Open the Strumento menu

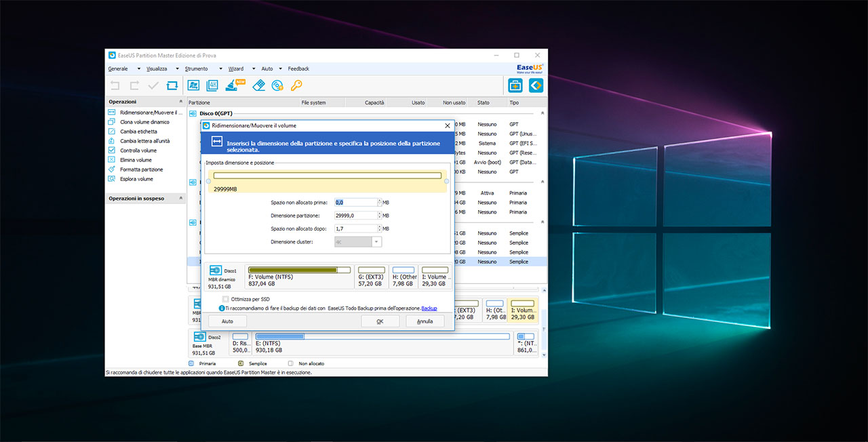coord(197,69)
